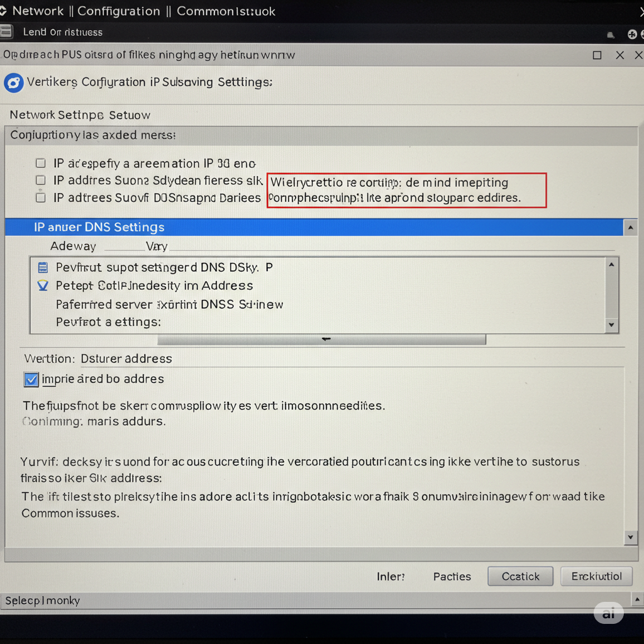Click 'Werttion: Dsturer address' label
This screenshot has height=644, width=644.
click(98, 358)
